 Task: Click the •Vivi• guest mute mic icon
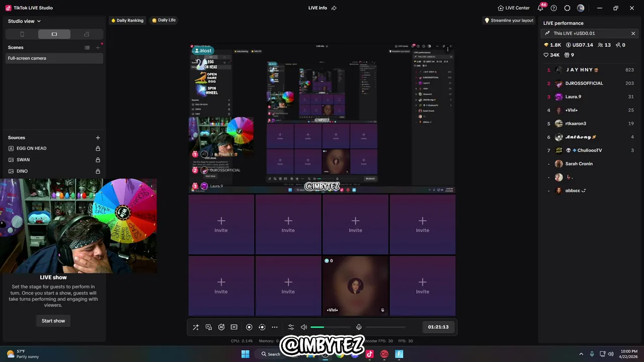pyautogui.click(x=382, y=310)
